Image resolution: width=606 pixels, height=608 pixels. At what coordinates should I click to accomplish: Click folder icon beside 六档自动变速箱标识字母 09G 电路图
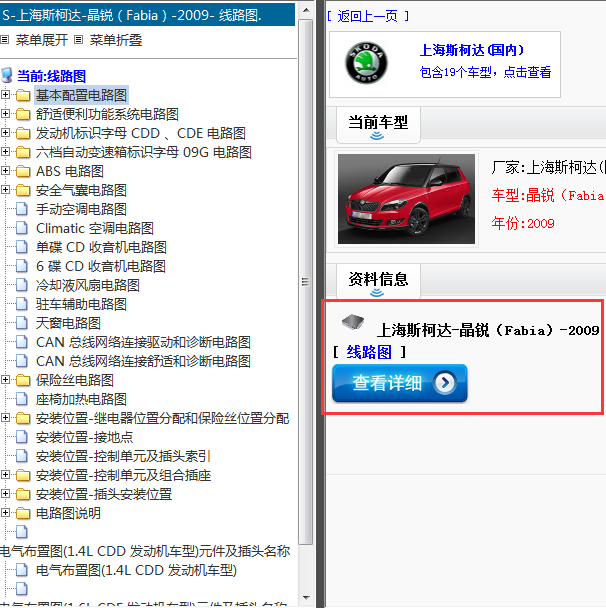coord(23,152)
